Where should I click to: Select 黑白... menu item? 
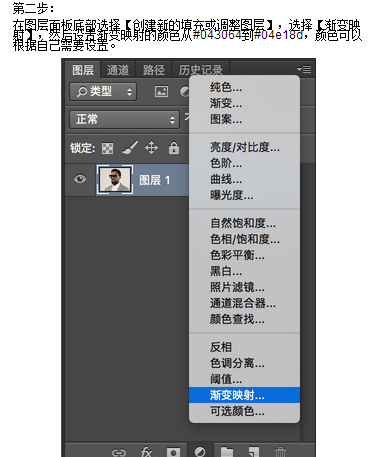(x=244, y=271)
